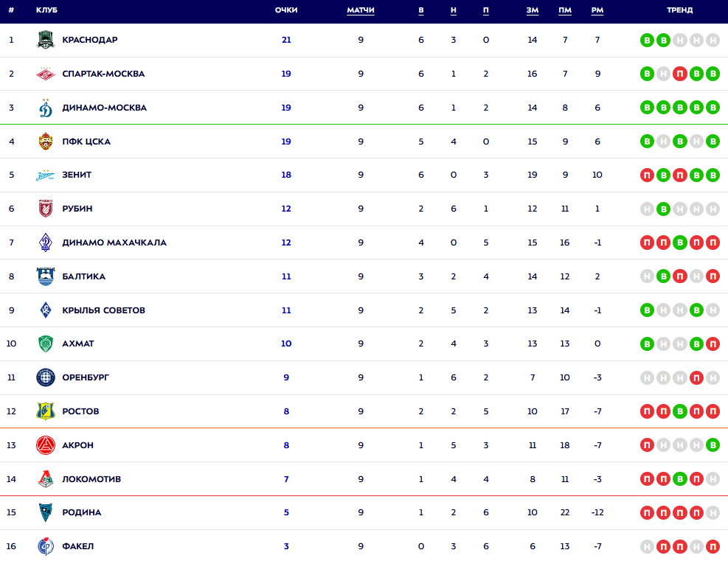Click the Spartak-Moscow club logo
This screenshot has height=561, width=728.
(x=46, y=74)
